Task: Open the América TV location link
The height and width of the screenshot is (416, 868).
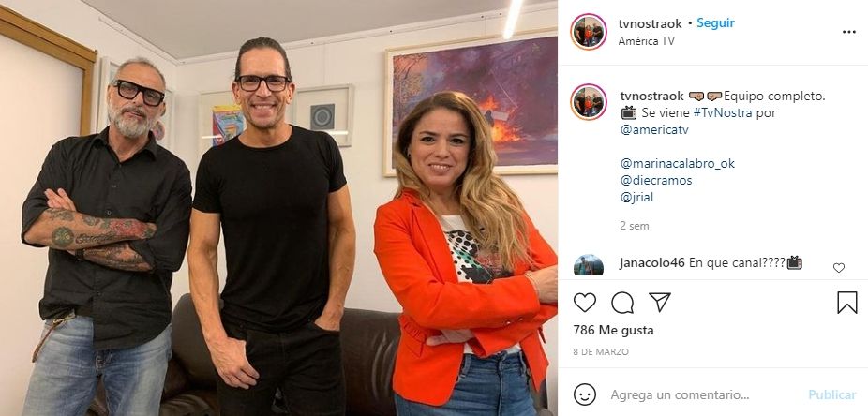Action: tap(646, 41)
